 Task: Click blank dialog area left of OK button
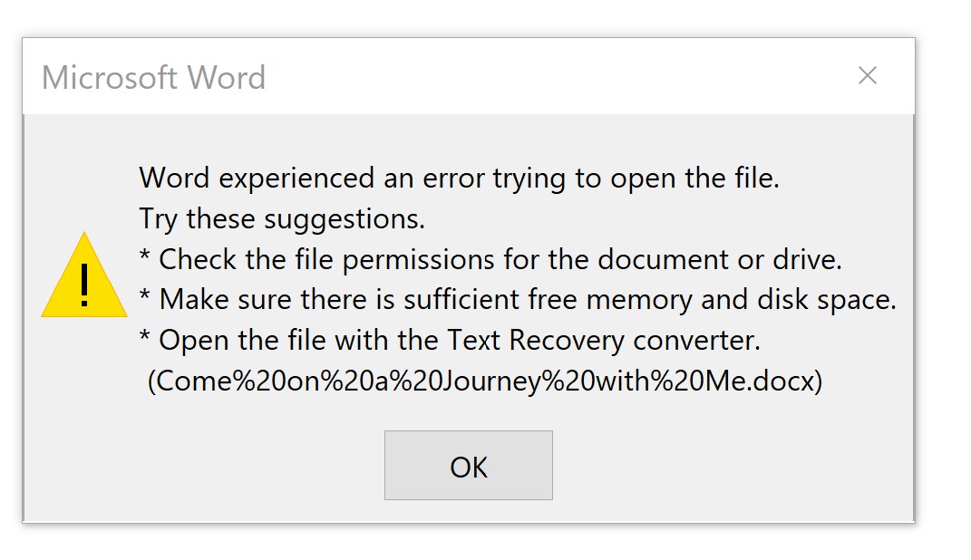point(204,466)
